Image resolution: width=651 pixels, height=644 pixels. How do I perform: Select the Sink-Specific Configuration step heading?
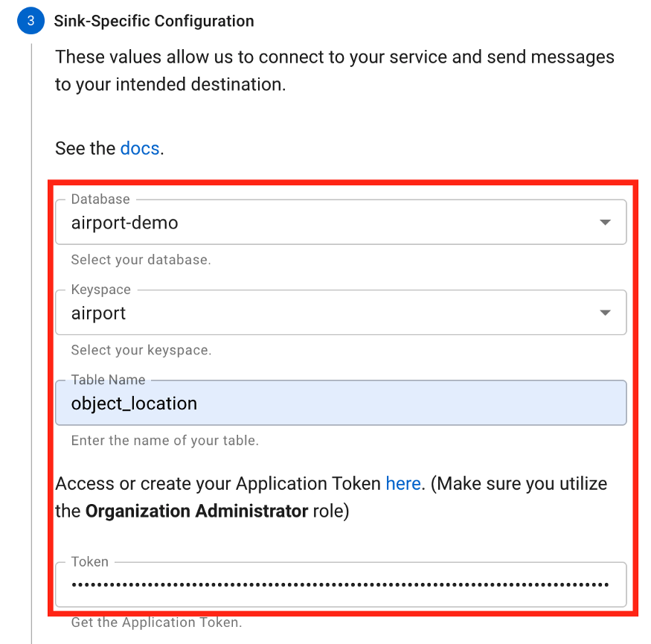click(x=154, y=21)
